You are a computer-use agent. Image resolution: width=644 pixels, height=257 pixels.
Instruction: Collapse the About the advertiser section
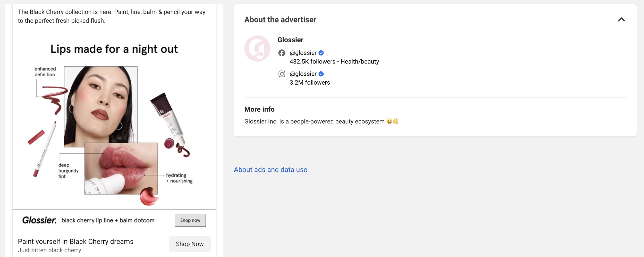point(621,20)
